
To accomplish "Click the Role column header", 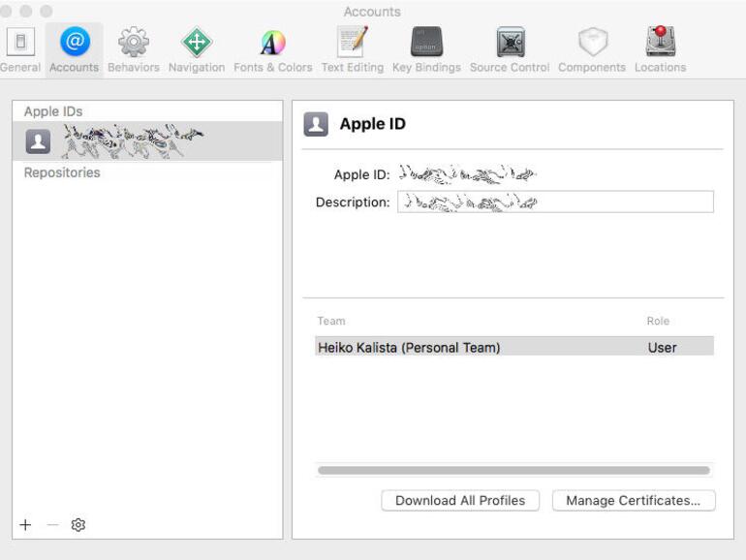I will coord(658,321).
